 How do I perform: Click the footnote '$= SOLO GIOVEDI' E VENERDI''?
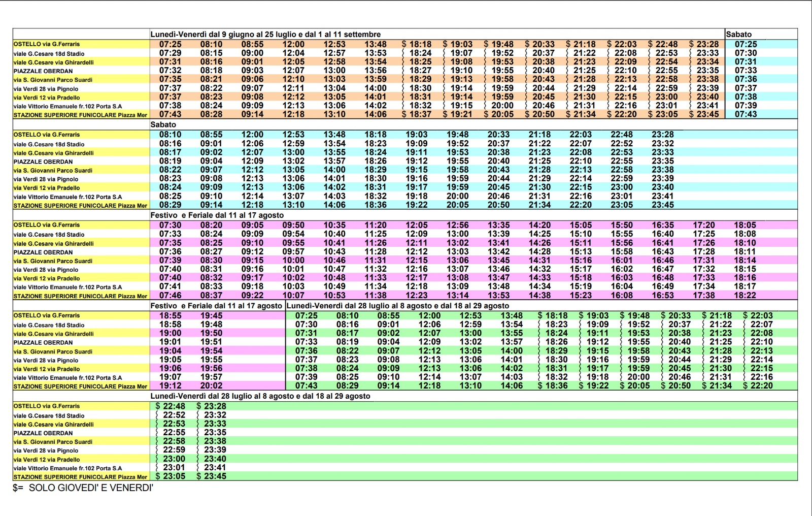[83, 488]
